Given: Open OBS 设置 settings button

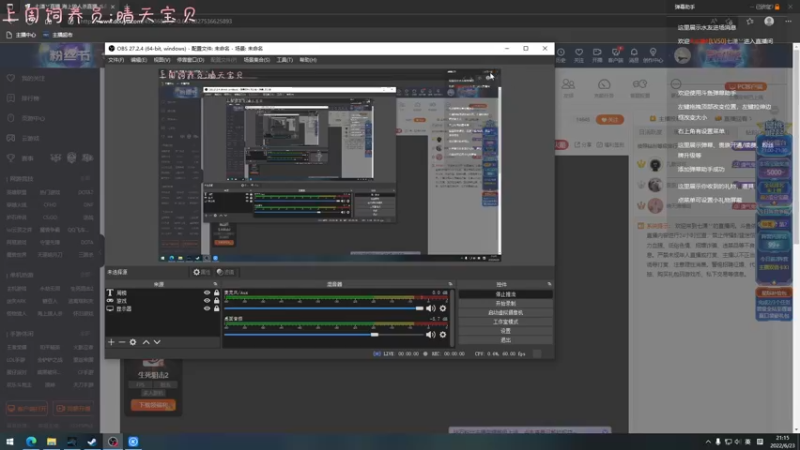Looking at the screenshot, I should (x=506, y=331).
